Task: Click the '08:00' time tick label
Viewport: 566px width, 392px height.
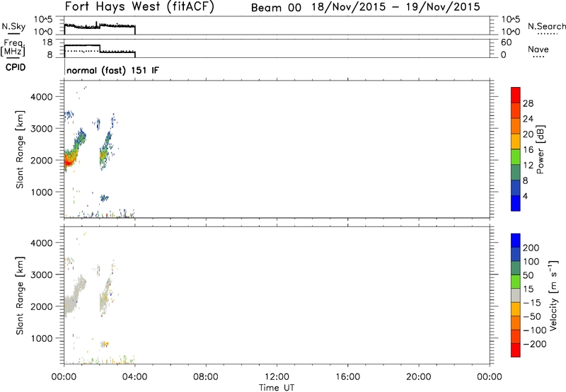Action: 206,377
